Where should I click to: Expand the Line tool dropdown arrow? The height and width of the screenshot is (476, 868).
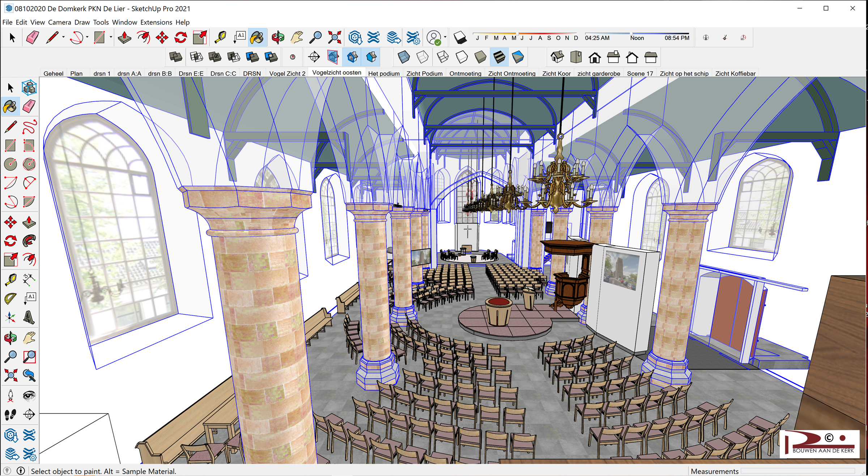63,37
